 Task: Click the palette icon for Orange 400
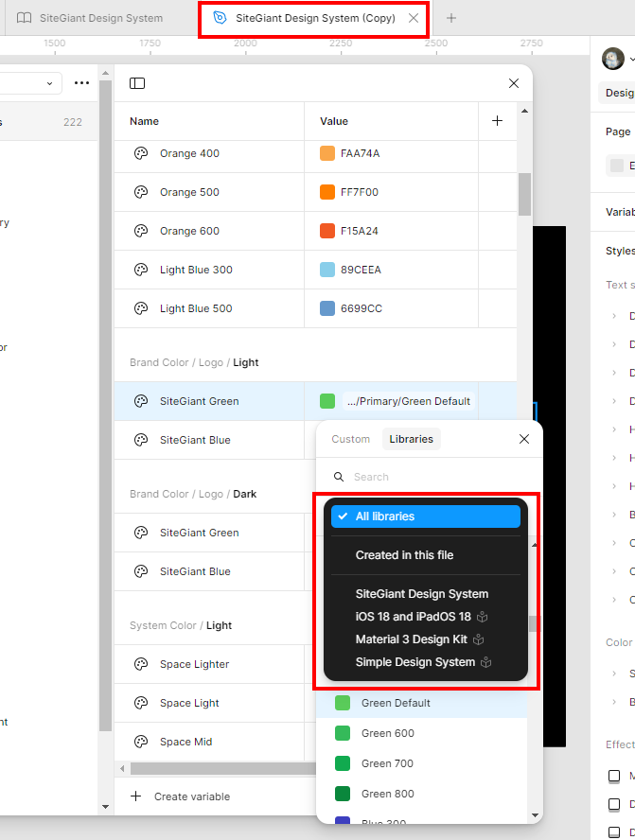141,153
